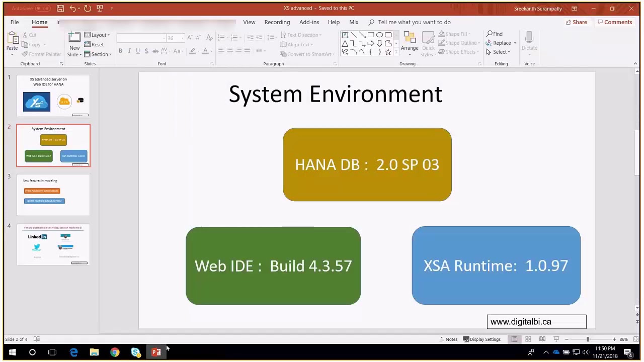This screenshot has height=362, width=644.
Task: Select the Oval shape
Action: pos(379,35)
